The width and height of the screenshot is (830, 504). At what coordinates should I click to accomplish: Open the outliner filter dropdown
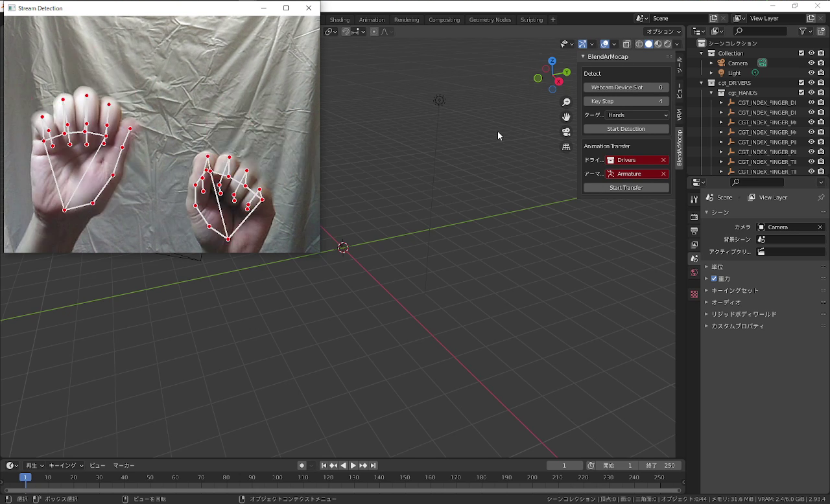pos(805,31)
